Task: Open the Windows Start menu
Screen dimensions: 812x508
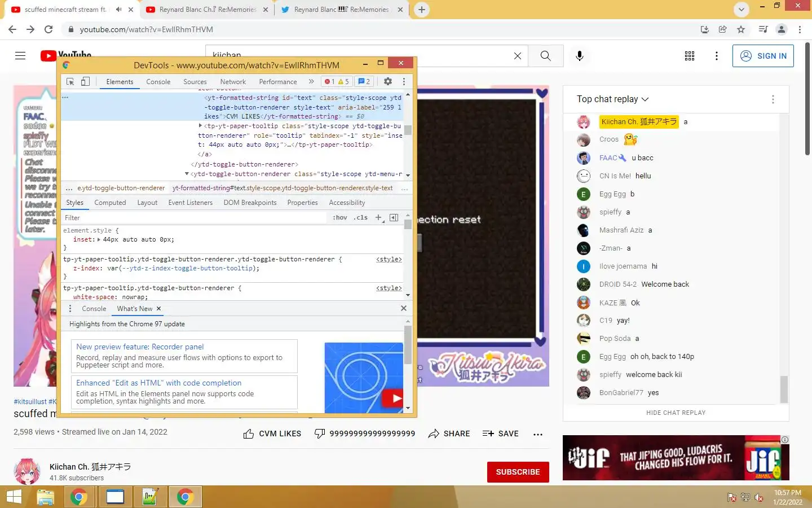Action: coord(14,497)
